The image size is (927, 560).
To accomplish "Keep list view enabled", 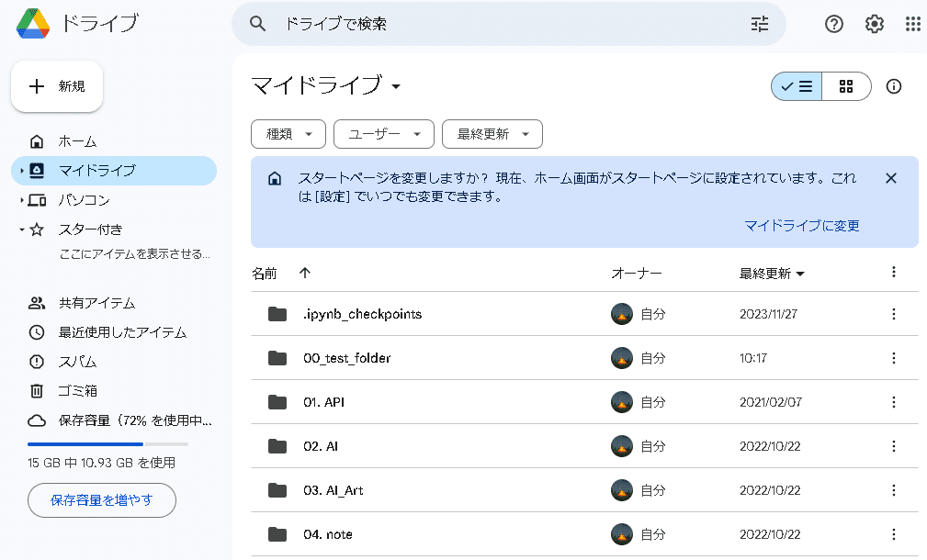I will [796, 85].
